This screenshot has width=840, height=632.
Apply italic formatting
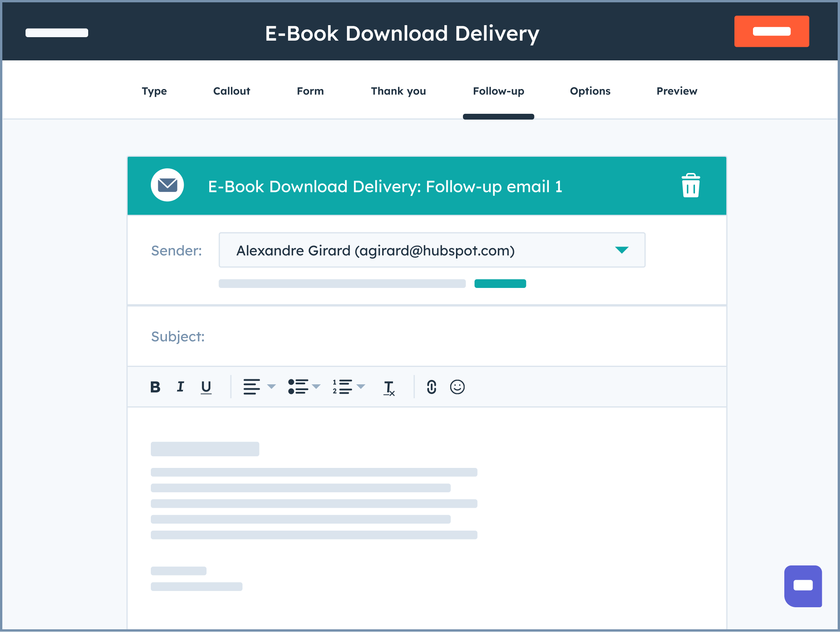point(180,387)
